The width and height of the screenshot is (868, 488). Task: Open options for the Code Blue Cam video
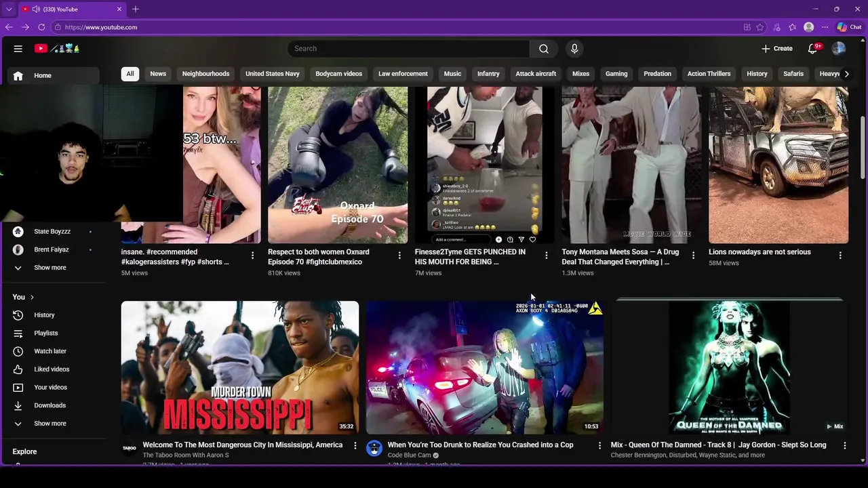pyautogui.click(x=599, y=446)
